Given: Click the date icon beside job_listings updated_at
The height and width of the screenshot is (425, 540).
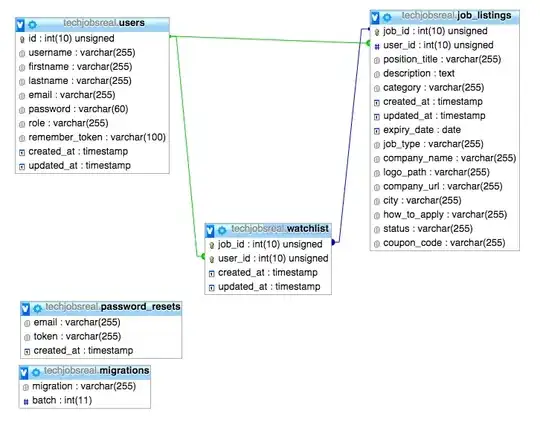Looking at the screenshot, I should pyautogui.click(x=377, y=117).
